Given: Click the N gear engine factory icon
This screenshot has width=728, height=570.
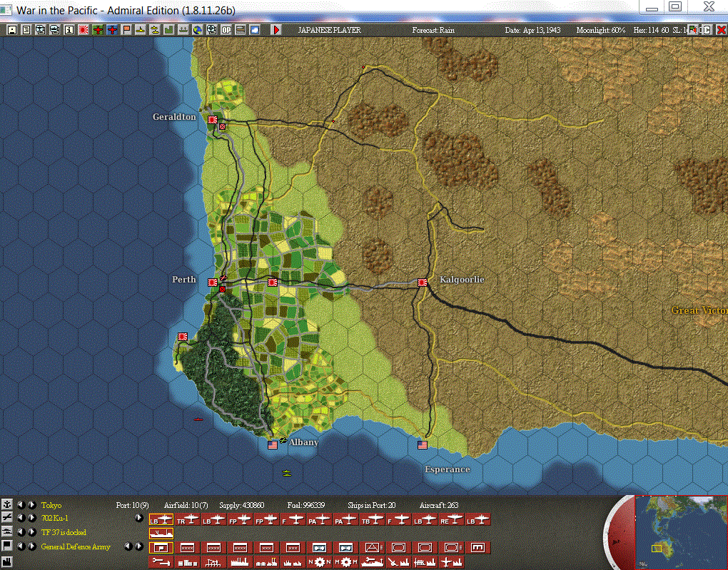Looking at the screenshot, I should point(320,562).
